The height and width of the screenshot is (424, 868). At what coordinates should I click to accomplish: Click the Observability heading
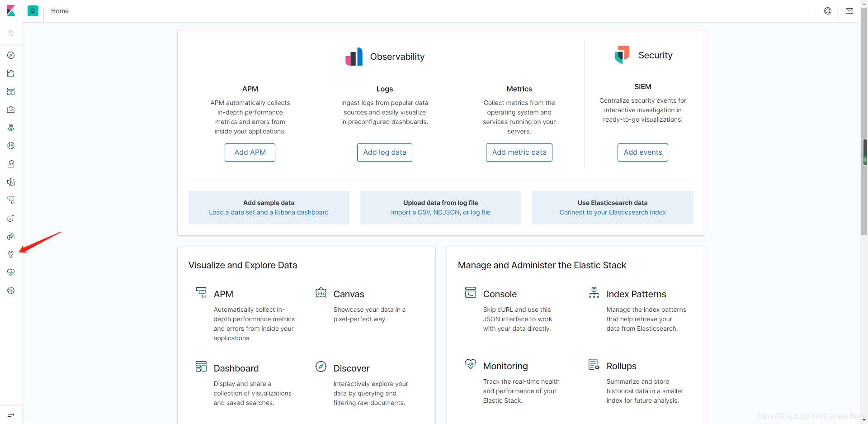(397, 57)
